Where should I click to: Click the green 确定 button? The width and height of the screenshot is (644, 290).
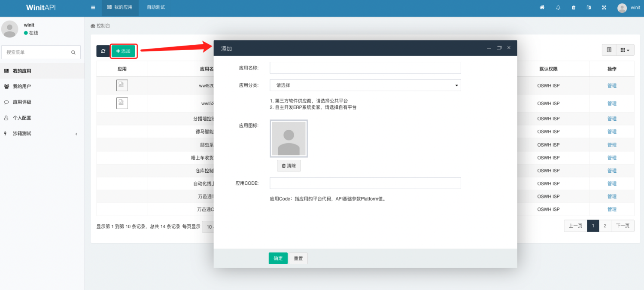(x=278, y=258)
